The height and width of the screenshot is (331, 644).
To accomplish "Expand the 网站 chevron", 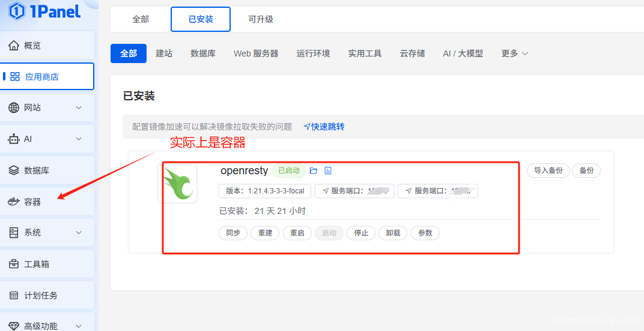I will [79, 108].
